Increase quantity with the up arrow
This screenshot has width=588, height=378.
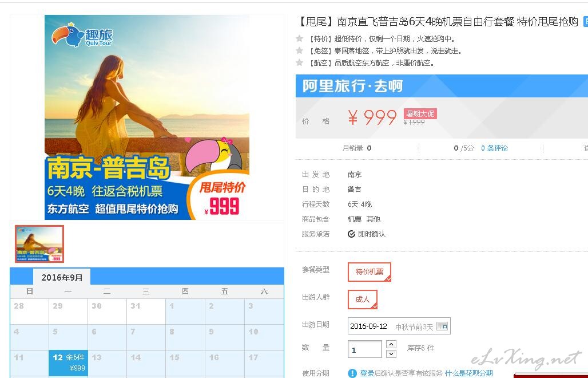click(391, 344)
